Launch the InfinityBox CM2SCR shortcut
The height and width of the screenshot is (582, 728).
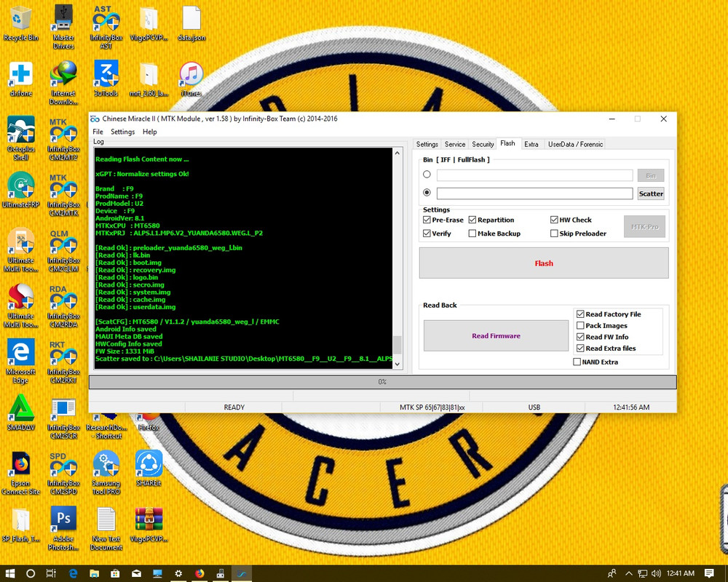[63, 417]
